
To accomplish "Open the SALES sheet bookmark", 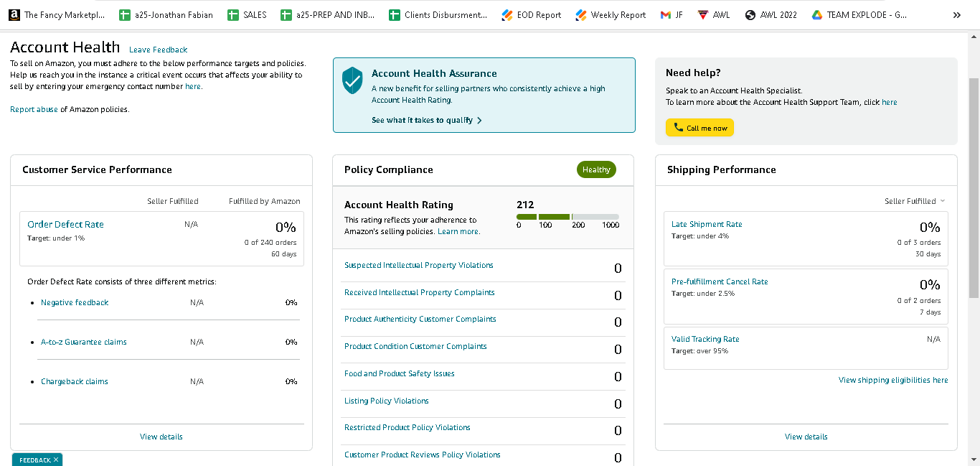I will click(248, 14).
